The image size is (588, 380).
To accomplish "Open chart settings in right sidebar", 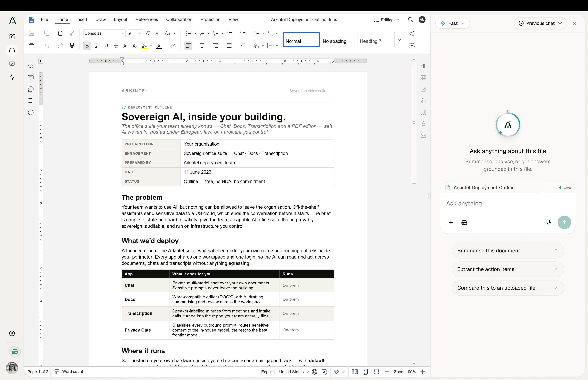I will click(x=423, y=112).
